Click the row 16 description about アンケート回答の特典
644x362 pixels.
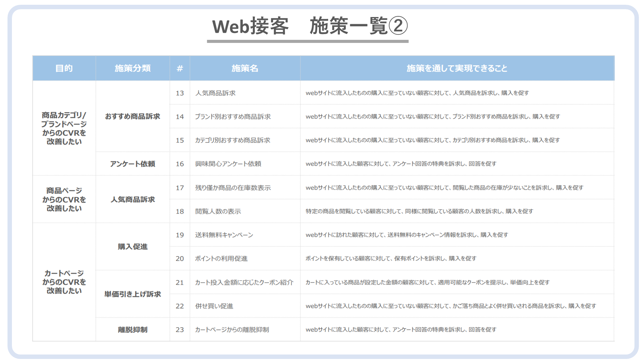pyautogui.click(x=401, y=164)
